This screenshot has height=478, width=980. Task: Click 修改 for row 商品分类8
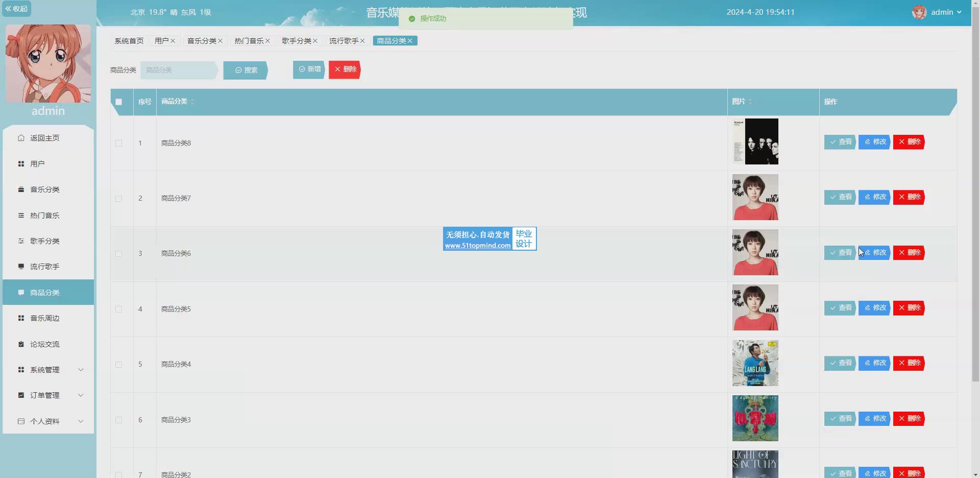pos(875,142)
